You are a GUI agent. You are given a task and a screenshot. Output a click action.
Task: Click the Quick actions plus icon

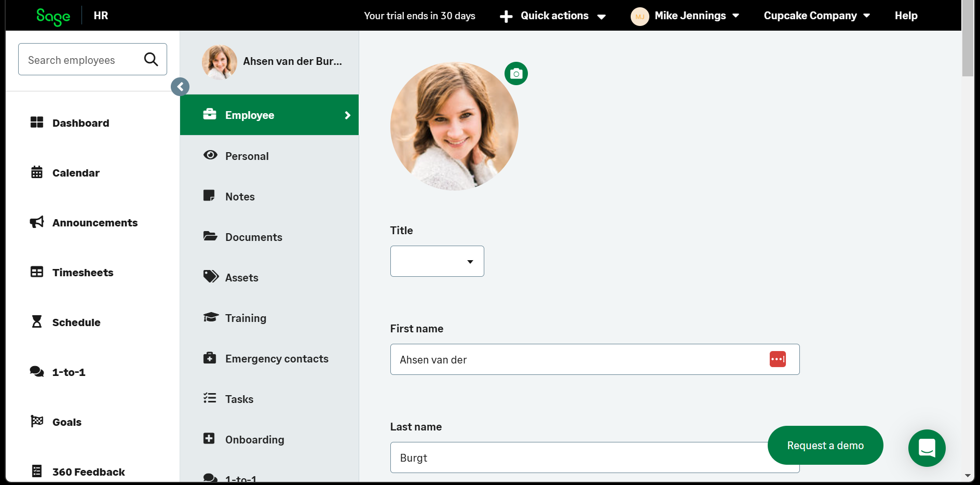click(x=506, y=17)
